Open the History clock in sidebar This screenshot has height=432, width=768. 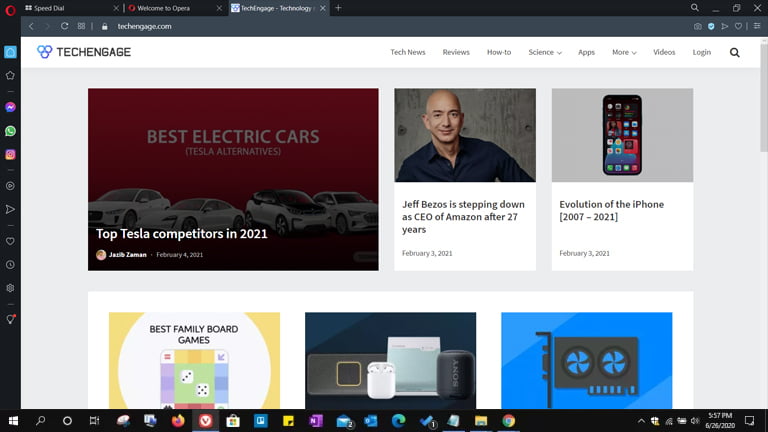(10, 265)
